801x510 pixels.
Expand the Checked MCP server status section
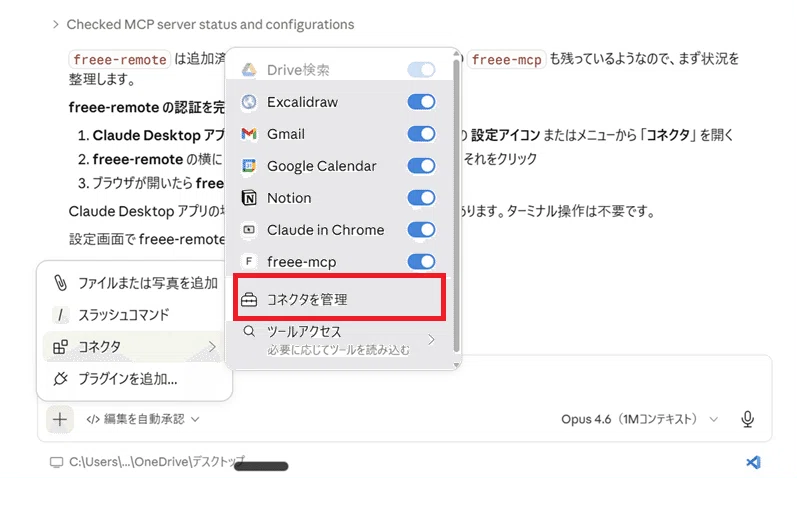point(203,25)
